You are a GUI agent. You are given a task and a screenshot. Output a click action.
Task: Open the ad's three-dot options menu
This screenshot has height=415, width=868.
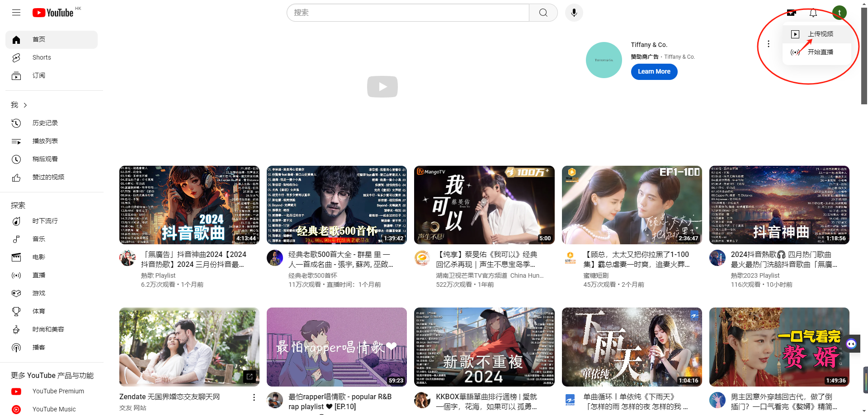(768, 44)
